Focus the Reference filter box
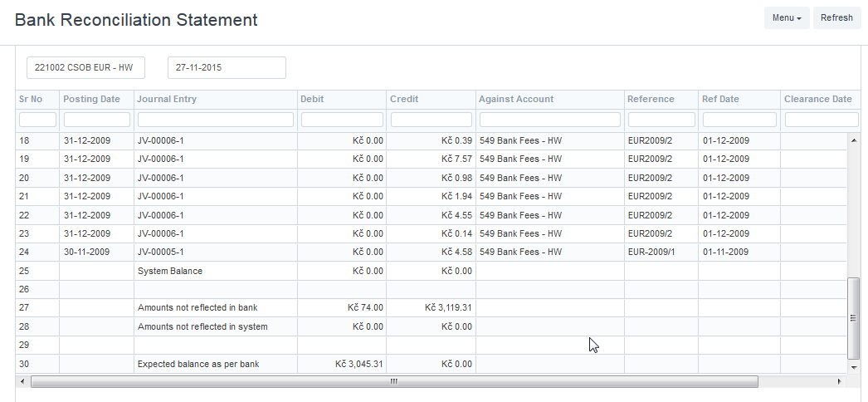The width and height of the screenshot is (868, 402). 661,120
